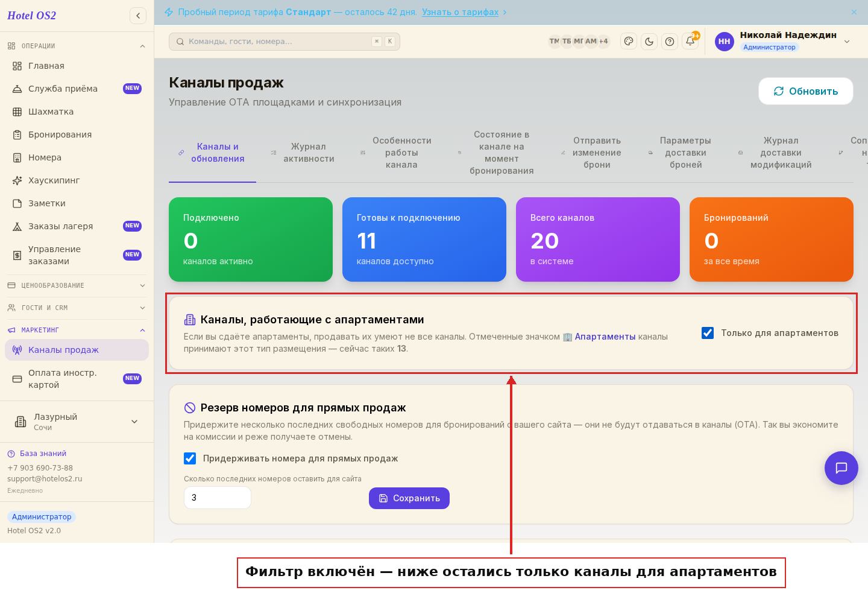Click the Служба приёма bell icon
This screenshot has width=868, height=602.
[x=17, y=89]
